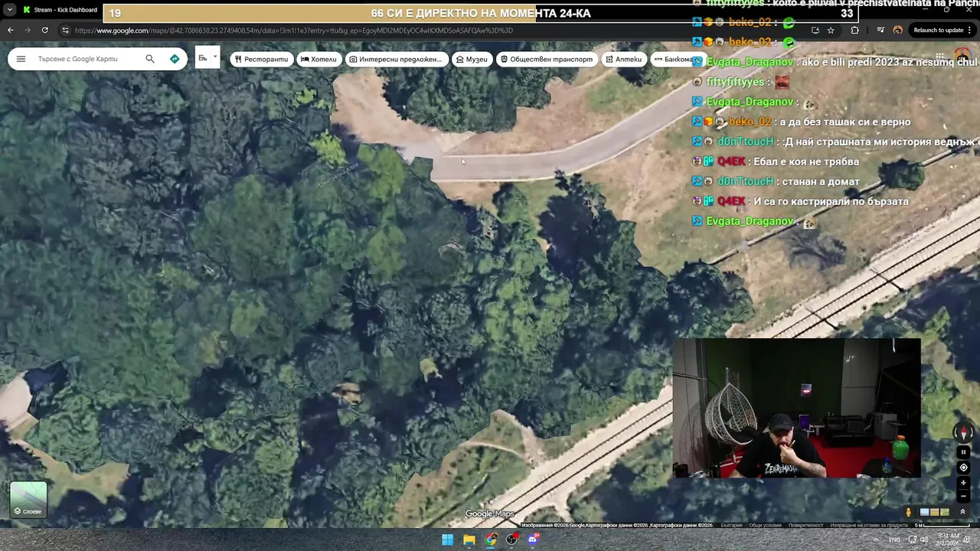Select the Обществен транспорт chip
The image size is (980, 551).
tap(547, 59)
